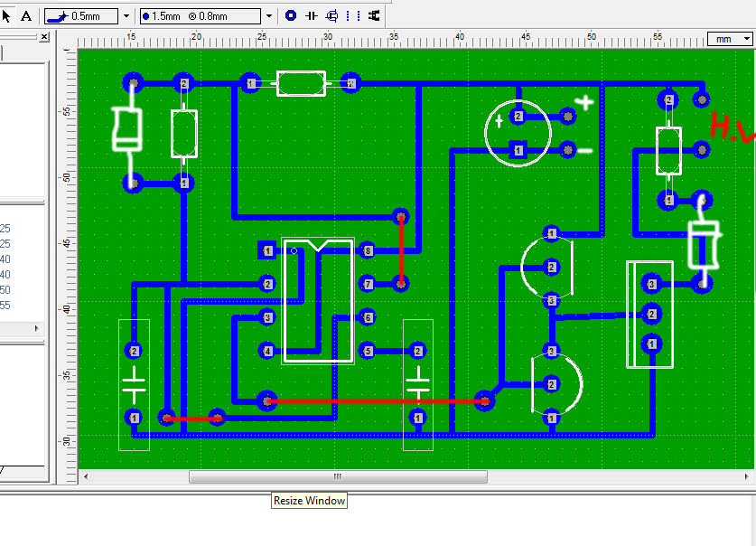Select the arrow pointer tool
Image resolution: width=756 pixels, height=546 pixels.
click(x=6, y=16)
